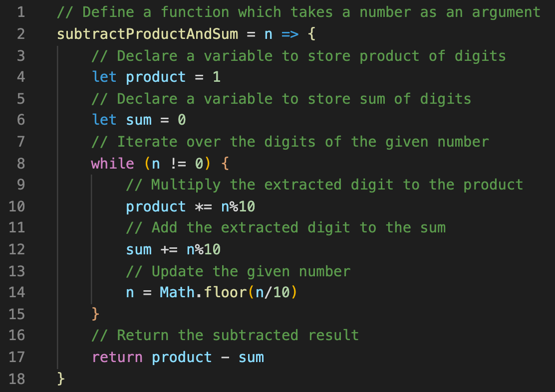Click the opening brace after while condition
Screen dimensions: 555x392
(x=225, y=164)
